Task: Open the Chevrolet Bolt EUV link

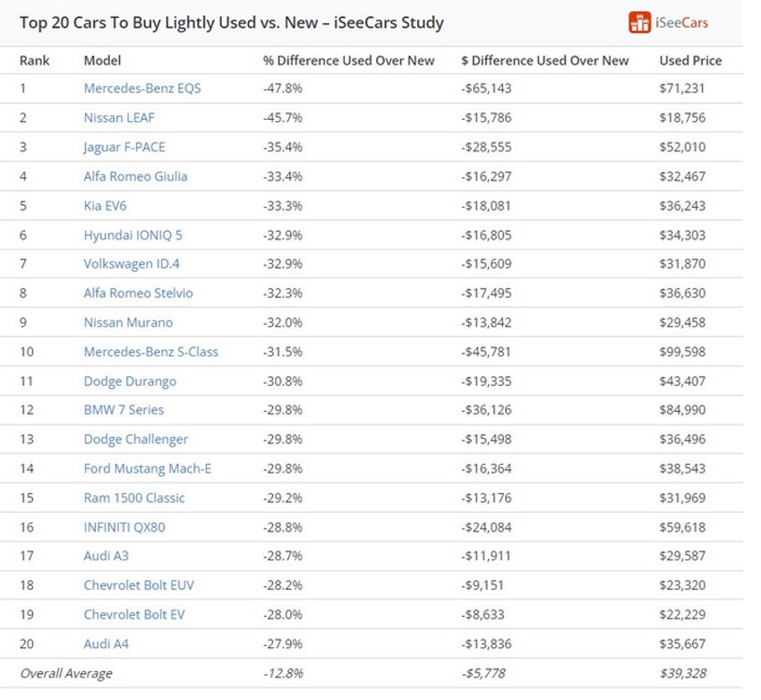Action: tap(139, 585)
